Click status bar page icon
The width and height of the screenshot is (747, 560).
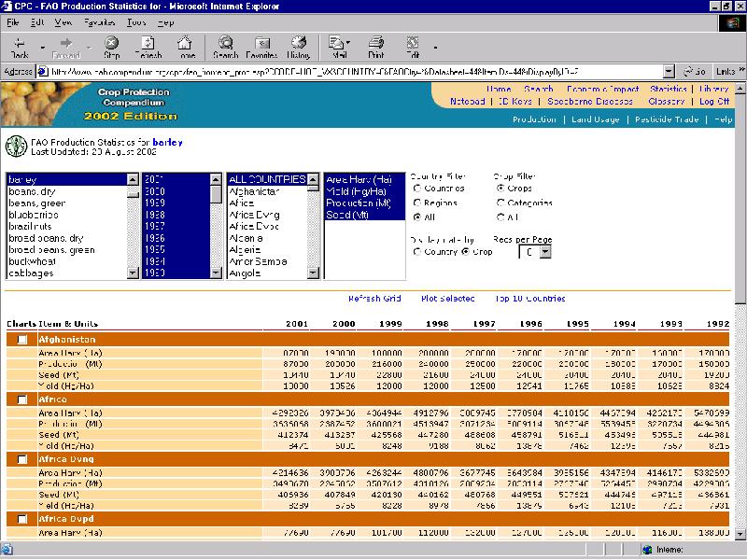coord(7,550)
